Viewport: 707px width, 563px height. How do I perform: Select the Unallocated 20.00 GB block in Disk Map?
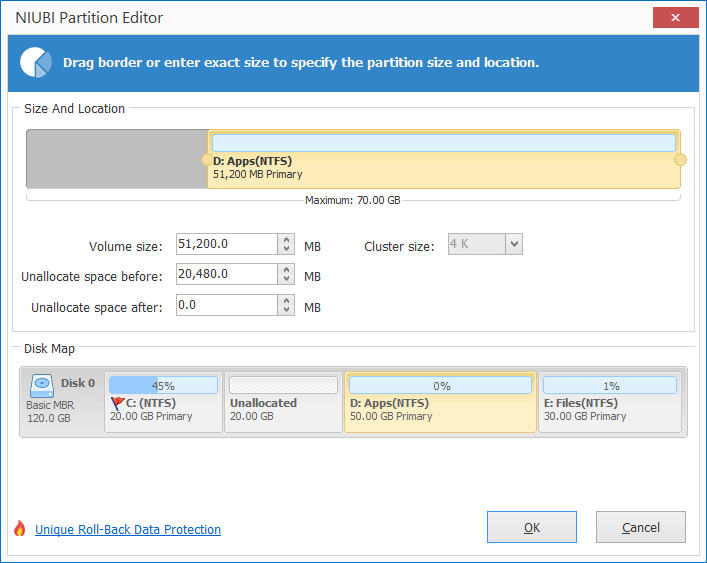coord(283,402)
